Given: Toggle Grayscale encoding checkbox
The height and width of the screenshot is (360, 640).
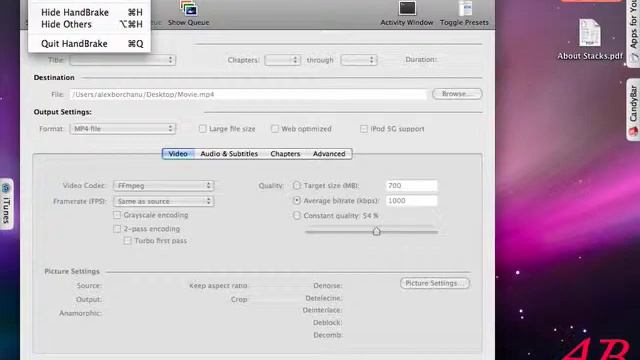Looking at the screenshot, I should tap(117, 215).
